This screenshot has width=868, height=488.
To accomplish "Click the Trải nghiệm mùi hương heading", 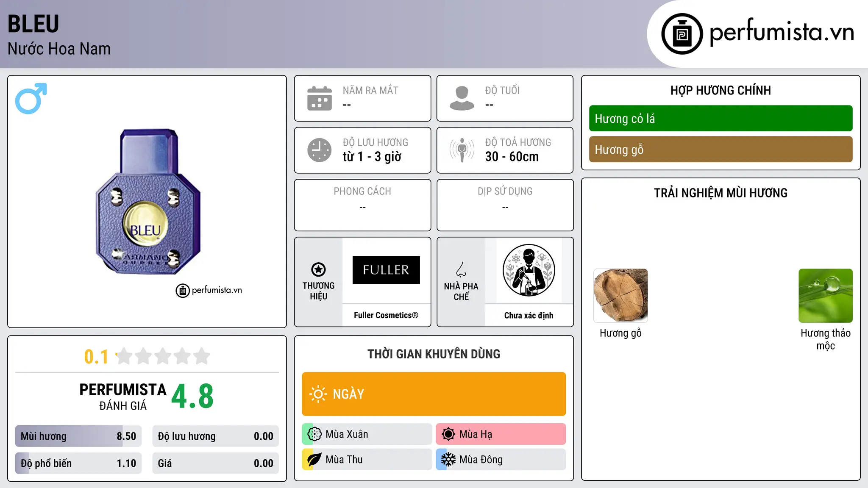I will tap(721, 193).
